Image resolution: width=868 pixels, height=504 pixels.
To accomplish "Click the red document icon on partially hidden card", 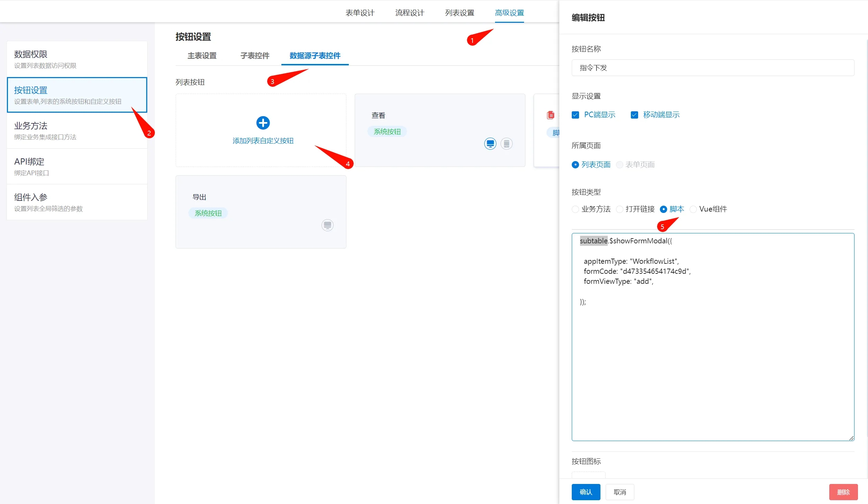I will point(550,115).
